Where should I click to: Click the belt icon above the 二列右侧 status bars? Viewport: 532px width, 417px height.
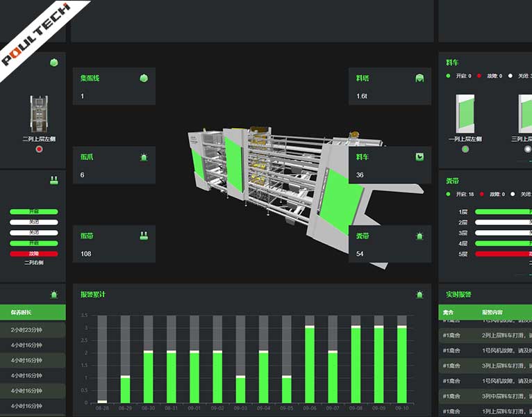coord(54,180)
